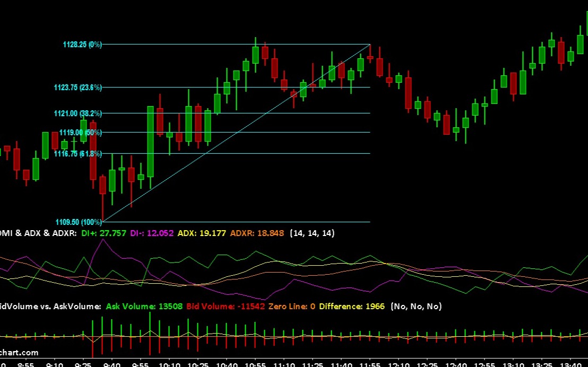Select the 1123.75 (23.6%) retracement label
Screen dimensions: 588x367
pos(77,88)
